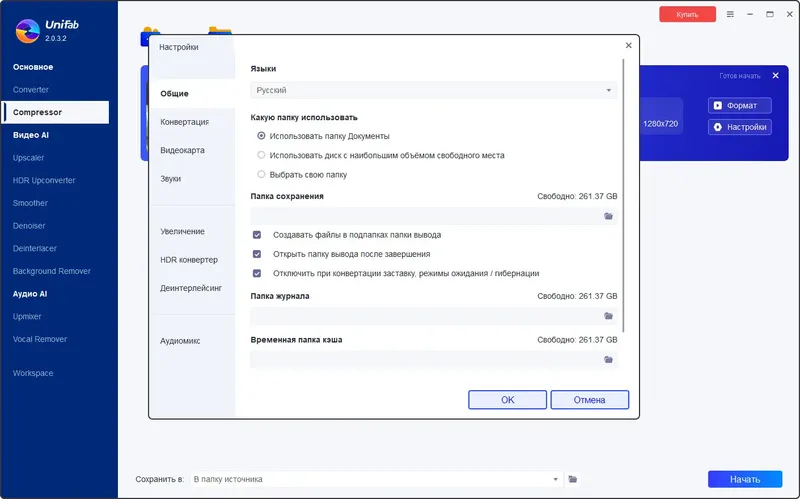Click the 1280x720 resolution text
This screenshot has width=800, height=499.
660,124
